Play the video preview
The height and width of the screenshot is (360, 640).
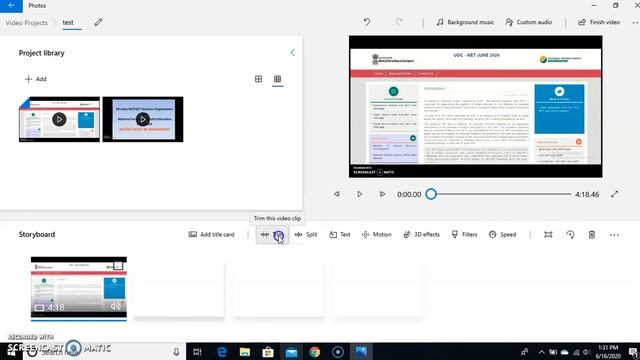359,194
